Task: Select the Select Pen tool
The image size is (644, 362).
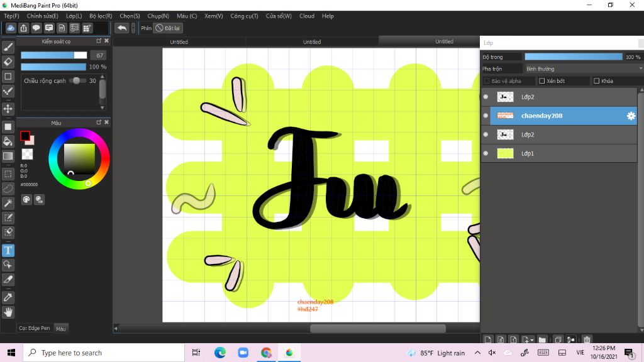Action: 8,217
